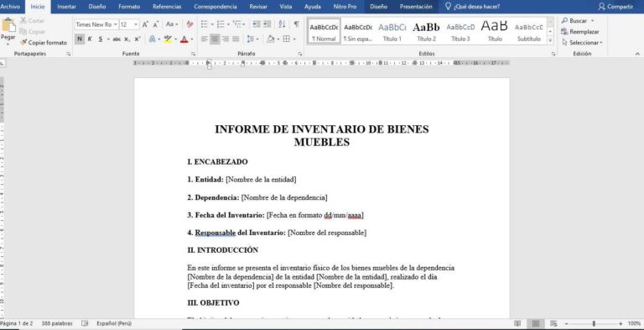Switch to the Revisar tab

click(x=258, y=7)
